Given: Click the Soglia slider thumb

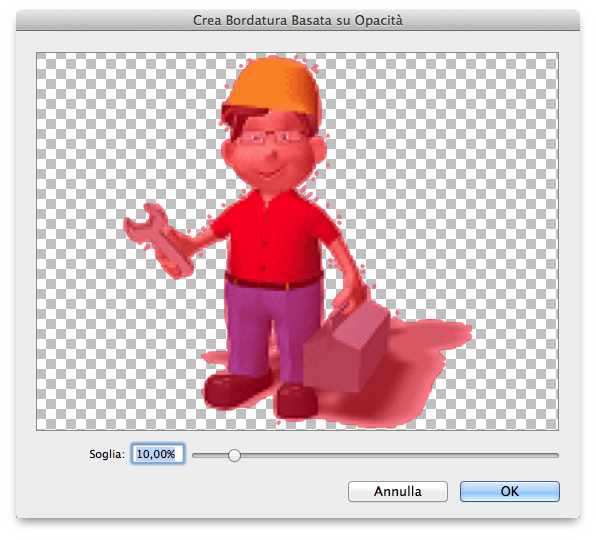Looking at the screenshot, I should point(235,455).
